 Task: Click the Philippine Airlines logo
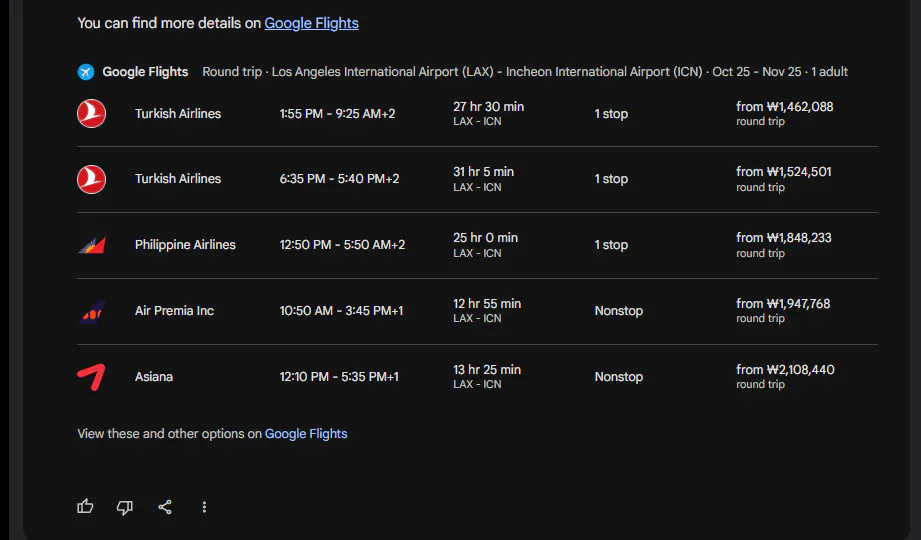coord(92,245)
